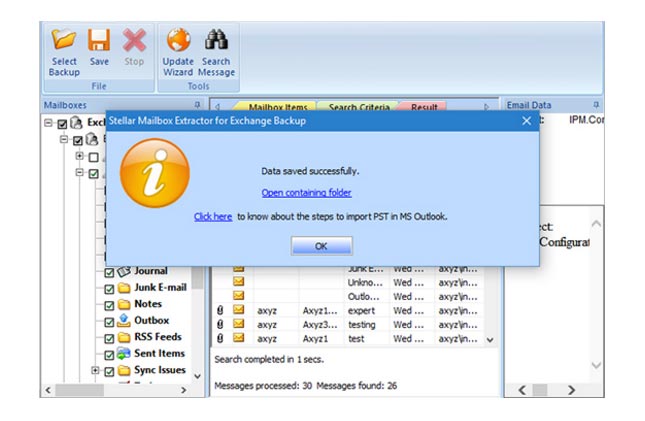The height and width of the screenshot is (421, 645).
Task: Uncheck the Notes folder checkbox
Action: pos(109,305)
